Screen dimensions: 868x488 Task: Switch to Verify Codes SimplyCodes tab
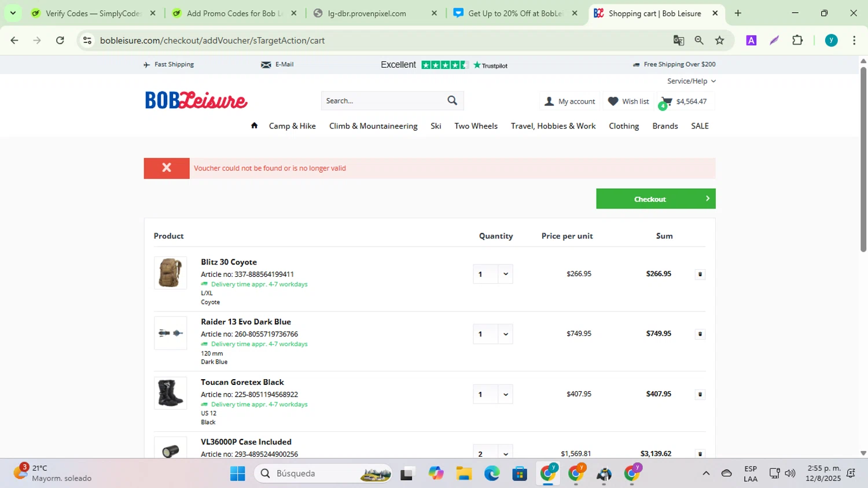(93, 13)
